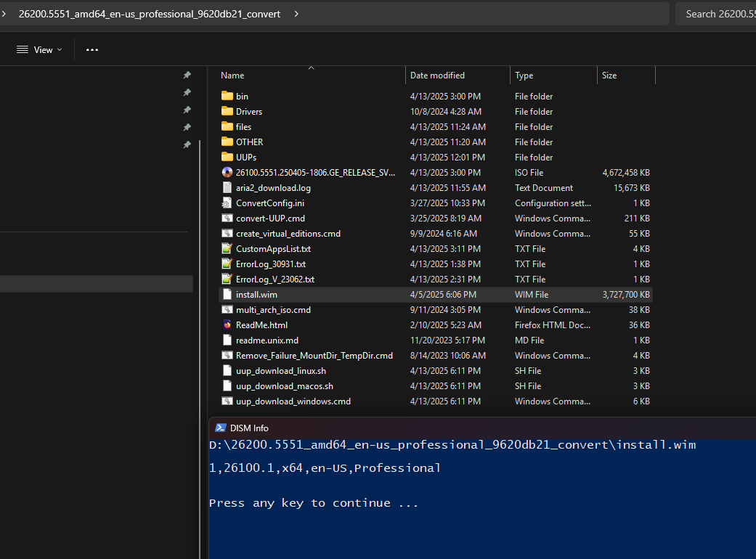The height and width of the screenshot is (559, 756).
Task: Click ErrorLog_V_23062.txt file icon
Action: click(x=227, y=279)
